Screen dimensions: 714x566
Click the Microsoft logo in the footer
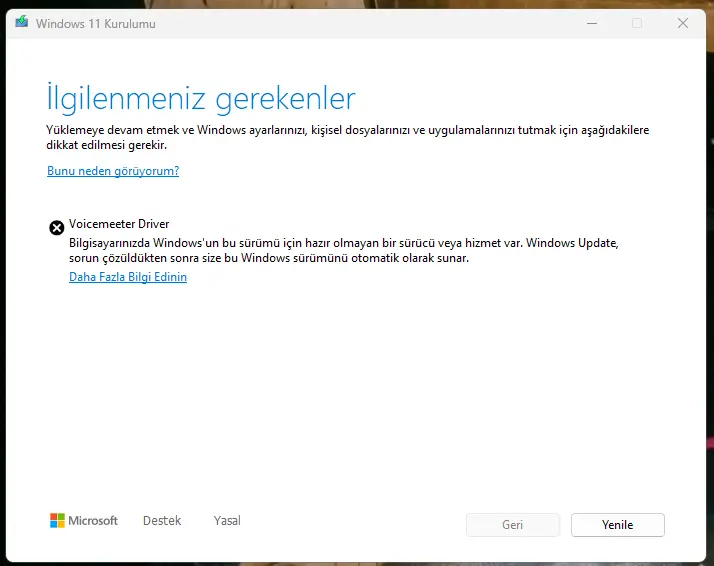(x=84, y=520)
